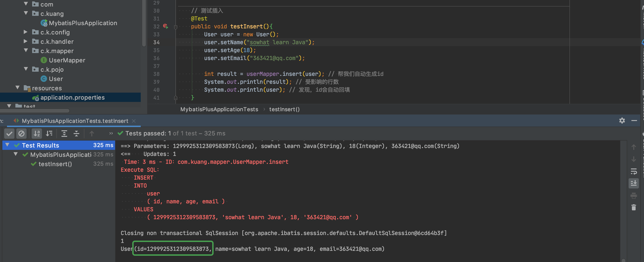Click run test gutter icon at line 32
The image size is (644, 262).
tap(165, 26)
